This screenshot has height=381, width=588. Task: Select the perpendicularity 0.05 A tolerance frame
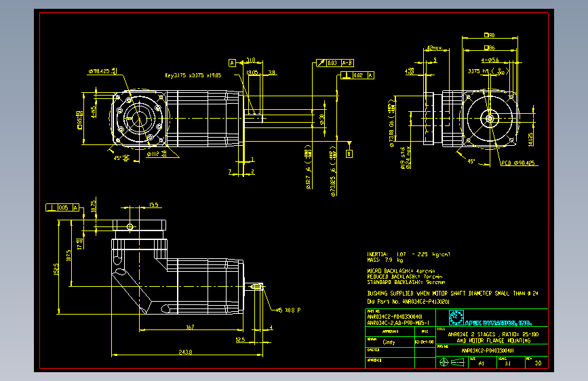coord(62,207)
